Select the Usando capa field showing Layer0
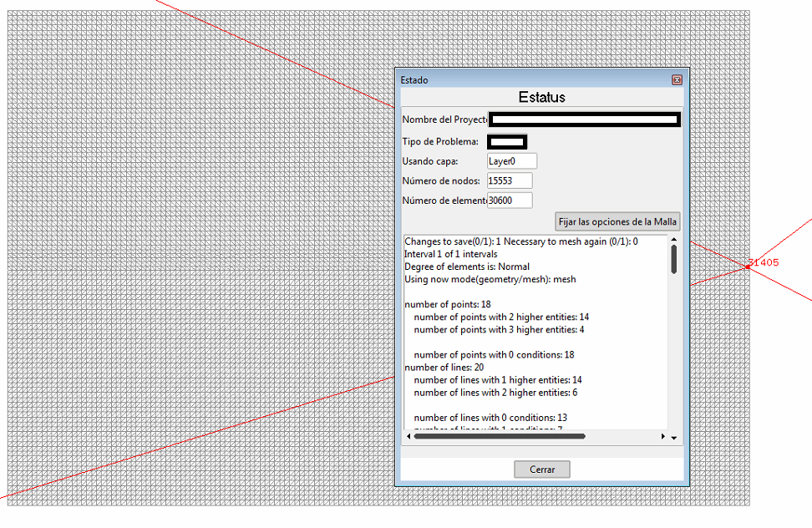The image size is (812, 528). pyautogui.click(x=511, y=161)
